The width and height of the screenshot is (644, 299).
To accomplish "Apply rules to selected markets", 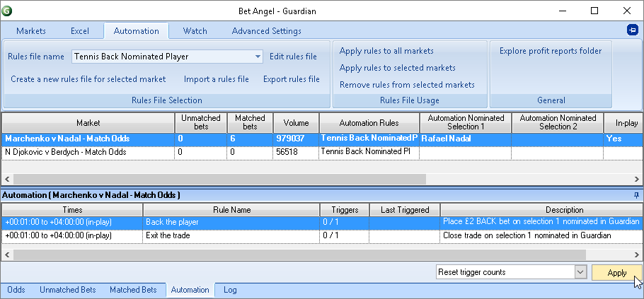I will click(398, 68).
